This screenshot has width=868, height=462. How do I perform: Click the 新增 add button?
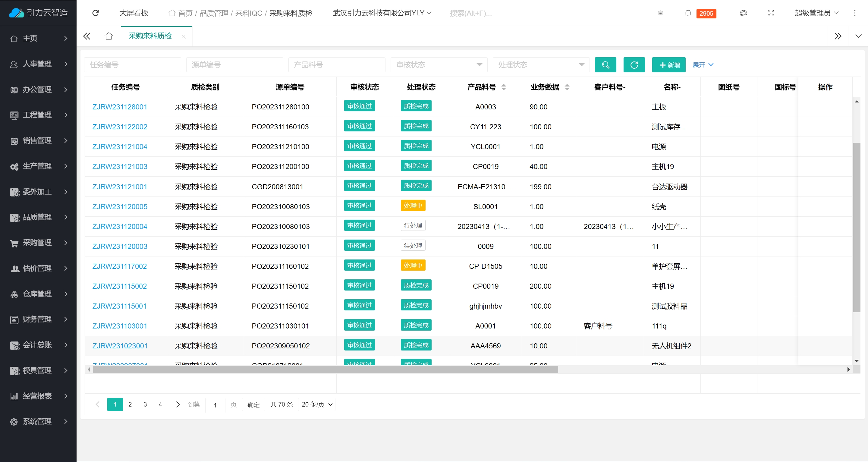(x=668, y=65)
